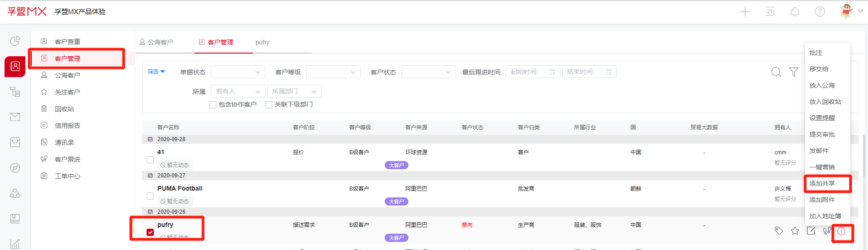Click the plus icon in top bar
The image size is (868, 250).
(745, 12)
